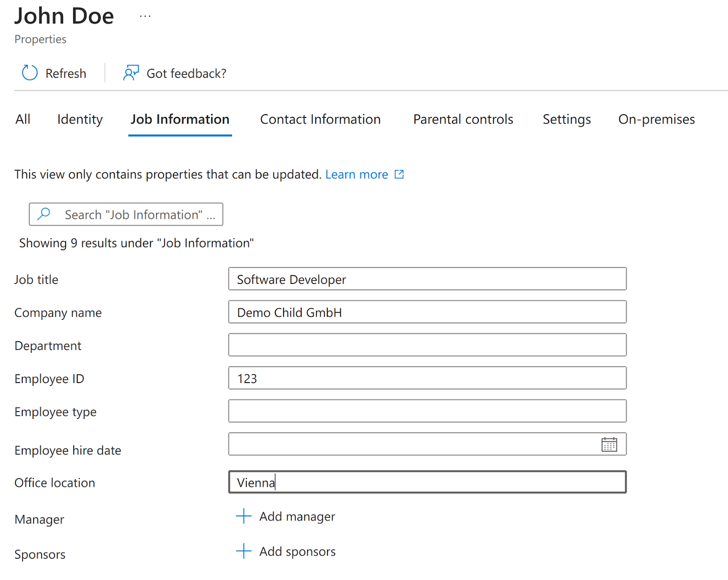Open the ellipsis menu beside John Doe

(145, 16)
